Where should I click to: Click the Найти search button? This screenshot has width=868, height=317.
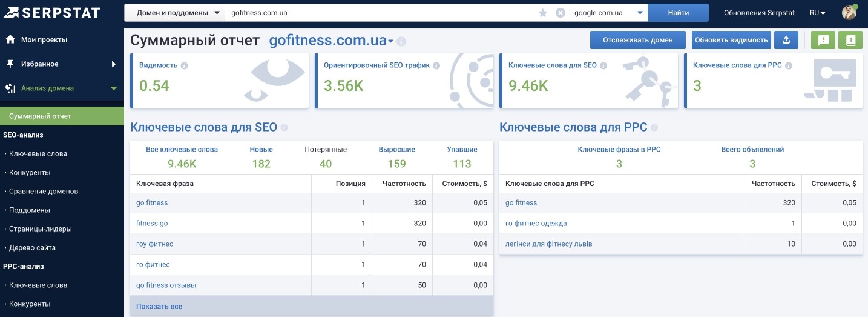679,13
